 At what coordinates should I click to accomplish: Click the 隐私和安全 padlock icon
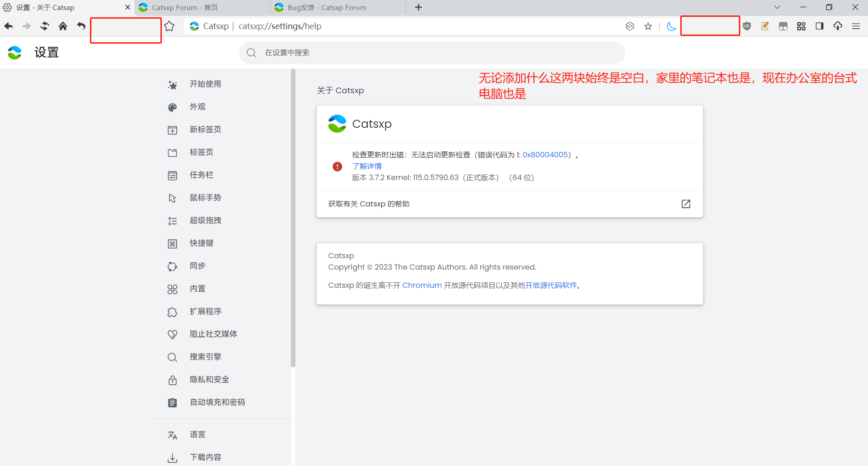(172, 380)
